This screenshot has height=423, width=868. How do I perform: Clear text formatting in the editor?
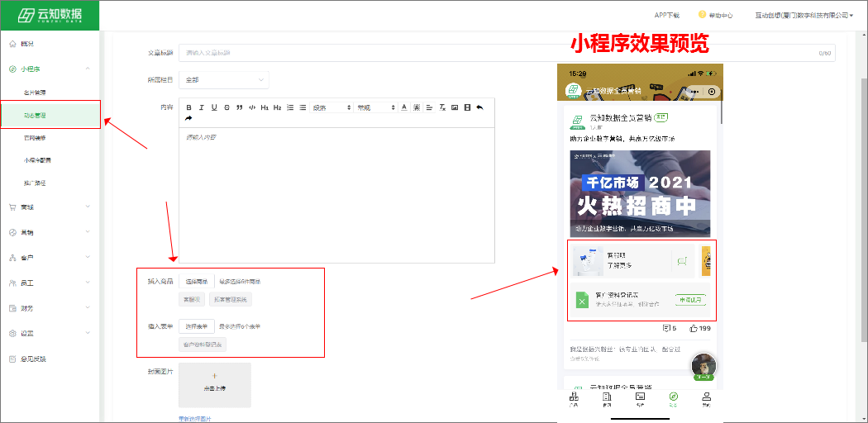click(442, 107)
